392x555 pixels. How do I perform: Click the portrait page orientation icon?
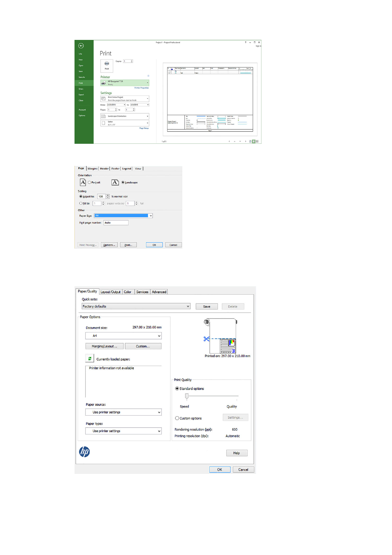(83, 182)
